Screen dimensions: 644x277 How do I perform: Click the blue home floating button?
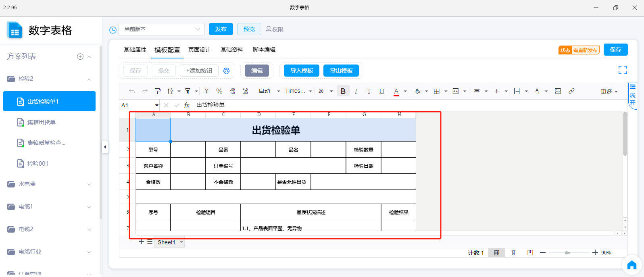631,265
